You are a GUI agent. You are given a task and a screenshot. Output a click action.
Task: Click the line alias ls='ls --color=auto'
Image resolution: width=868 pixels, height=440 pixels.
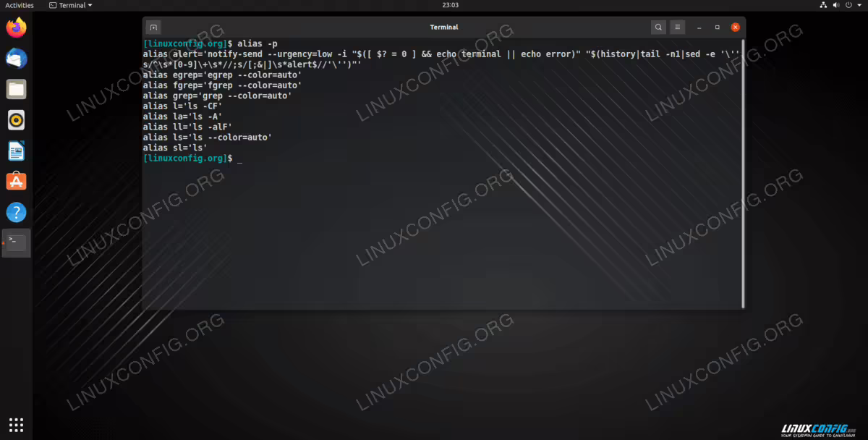click(207, 137)
